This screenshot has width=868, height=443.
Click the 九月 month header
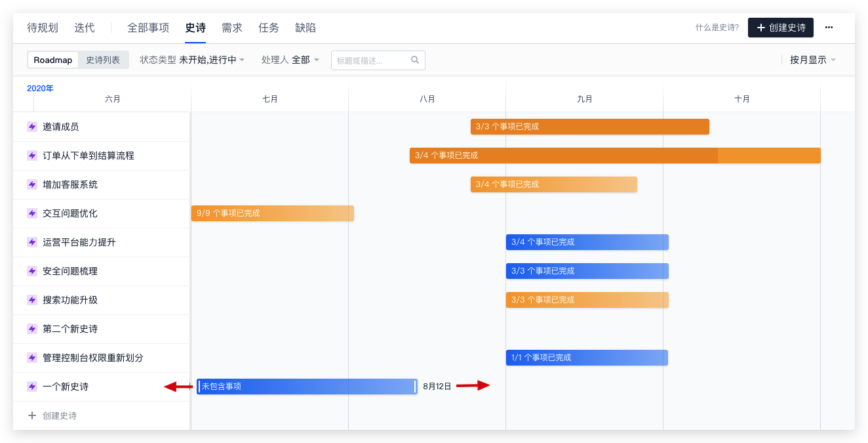[585, 99]
